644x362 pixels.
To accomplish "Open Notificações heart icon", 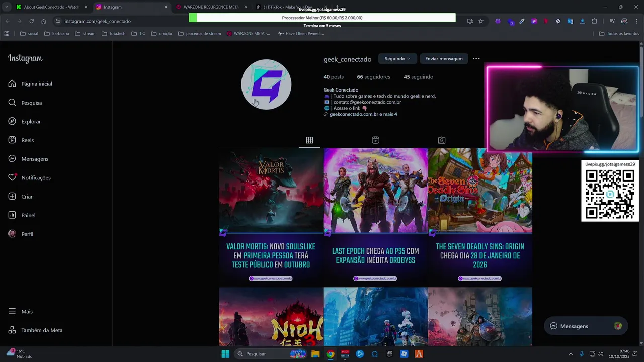I will point(12,177).
